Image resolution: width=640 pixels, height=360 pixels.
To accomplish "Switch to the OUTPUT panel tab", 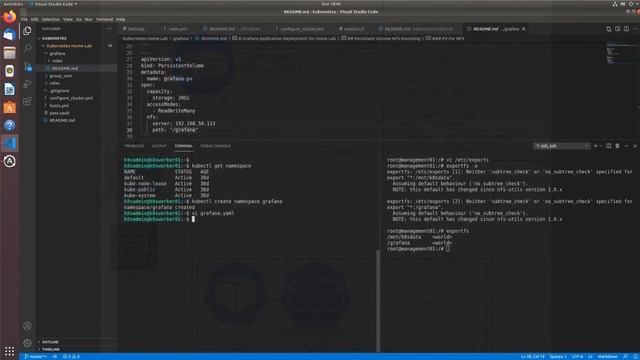I will [x=159, y=146].
